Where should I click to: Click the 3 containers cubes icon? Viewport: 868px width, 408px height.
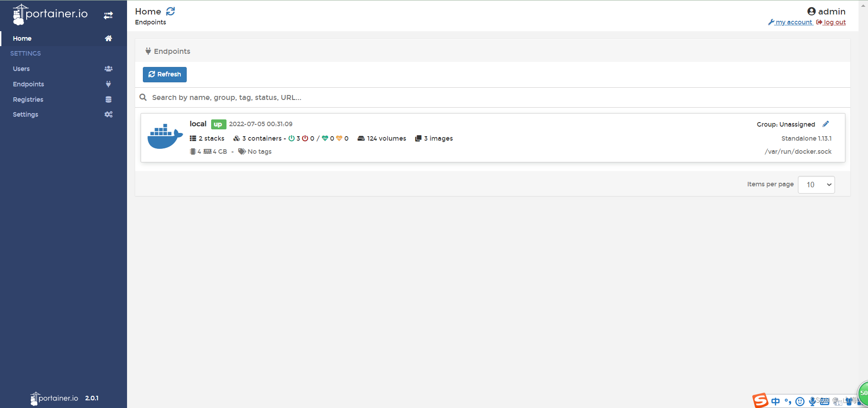(236, 138)
